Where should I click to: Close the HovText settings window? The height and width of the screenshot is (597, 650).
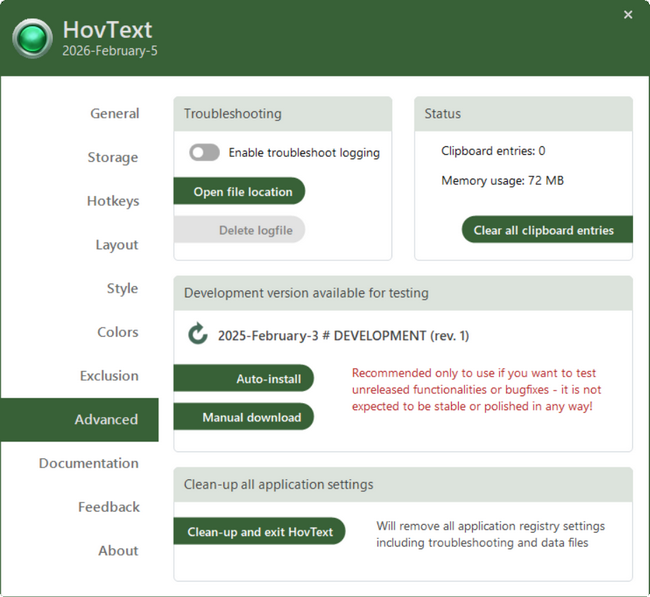pyautogui.click(x=628, y=15)
